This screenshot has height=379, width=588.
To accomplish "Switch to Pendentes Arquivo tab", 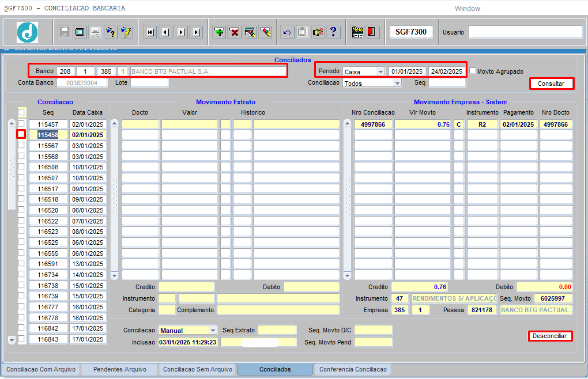I will pos(120,369).
